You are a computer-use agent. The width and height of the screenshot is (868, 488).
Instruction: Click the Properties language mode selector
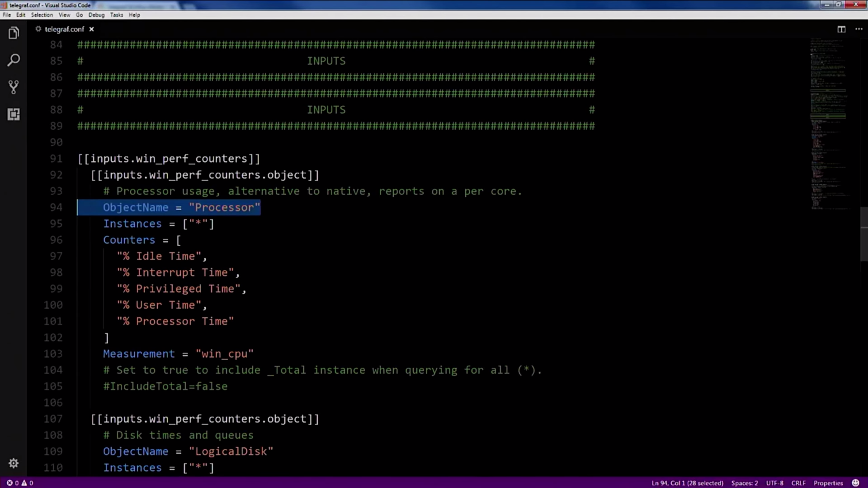tap(828, 483)
